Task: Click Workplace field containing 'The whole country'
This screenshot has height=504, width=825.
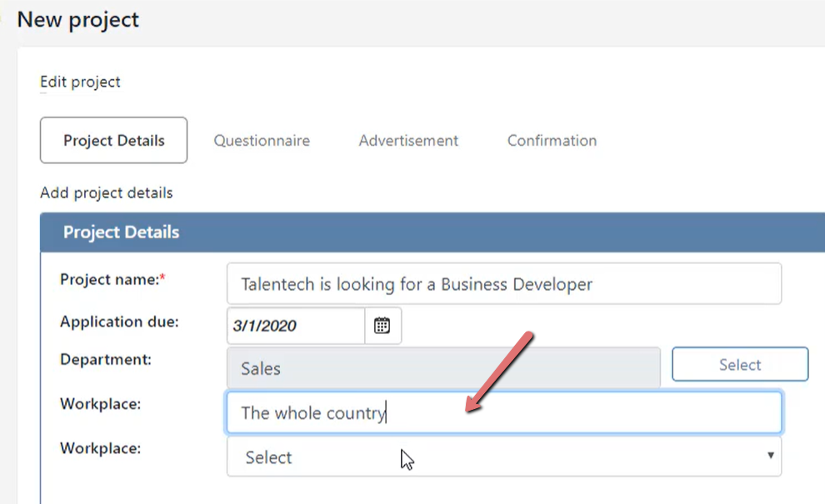Action: [x=504, y=412]
